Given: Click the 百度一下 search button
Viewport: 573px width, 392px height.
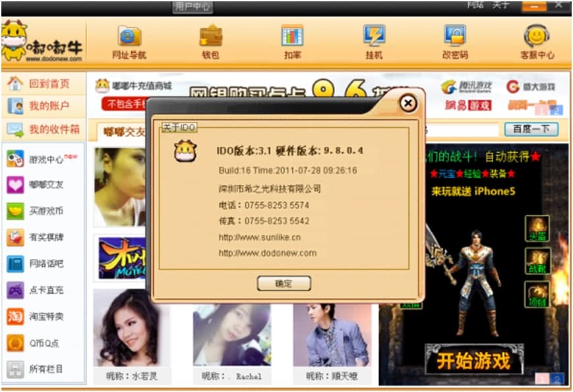Looking at the screenshot, I should 531,129.
